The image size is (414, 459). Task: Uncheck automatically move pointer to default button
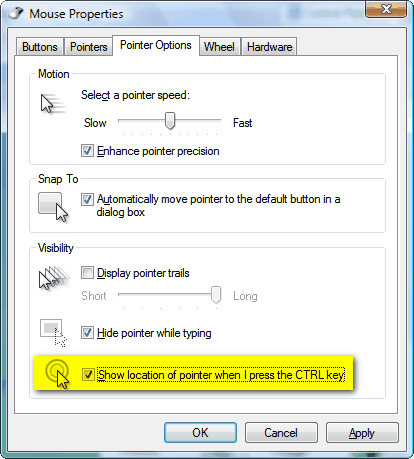tap(87, 199)
